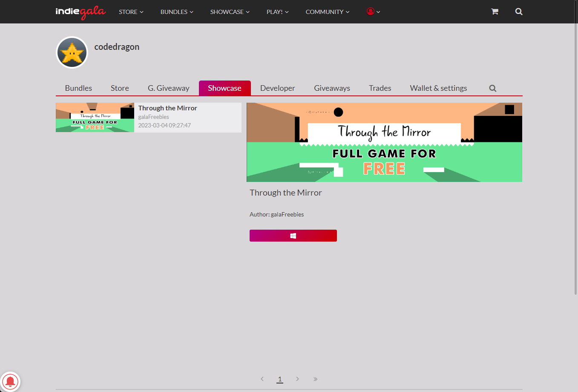Expand the STORE dropdown menu
The image size is (578, 392).
[x=131, y=12]
